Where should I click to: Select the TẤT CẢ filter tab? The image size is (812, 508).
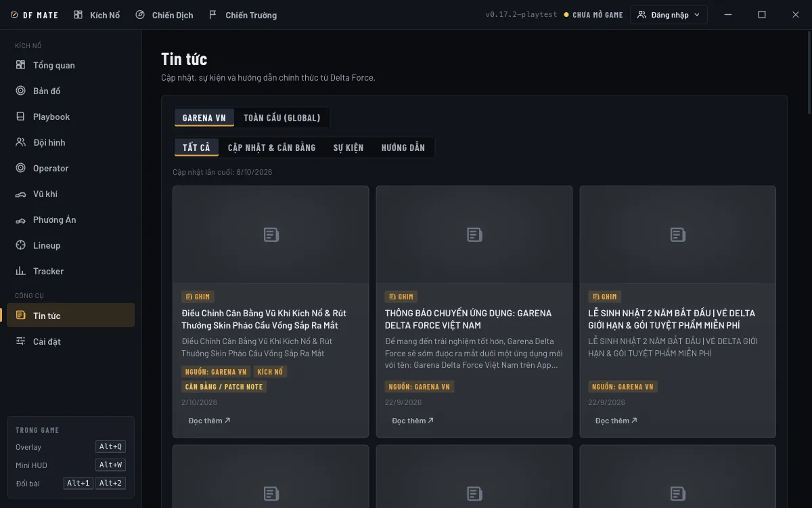(x=196, y=147)
